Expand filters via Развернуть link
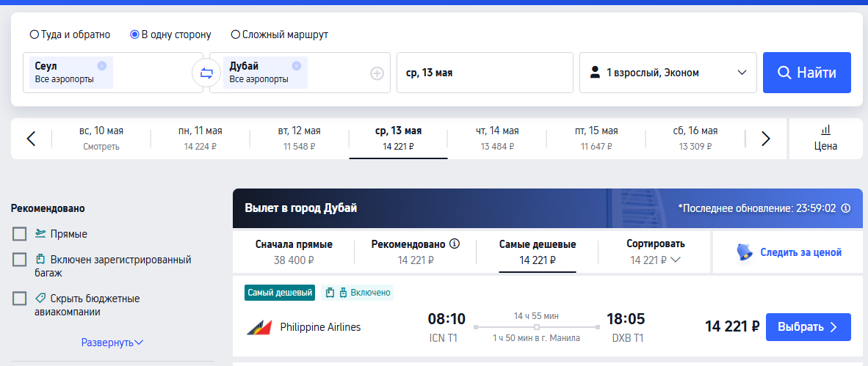Image resolution: width=868 pixels, height=366 pixels. pyautogui.click(x=112, y=343)
